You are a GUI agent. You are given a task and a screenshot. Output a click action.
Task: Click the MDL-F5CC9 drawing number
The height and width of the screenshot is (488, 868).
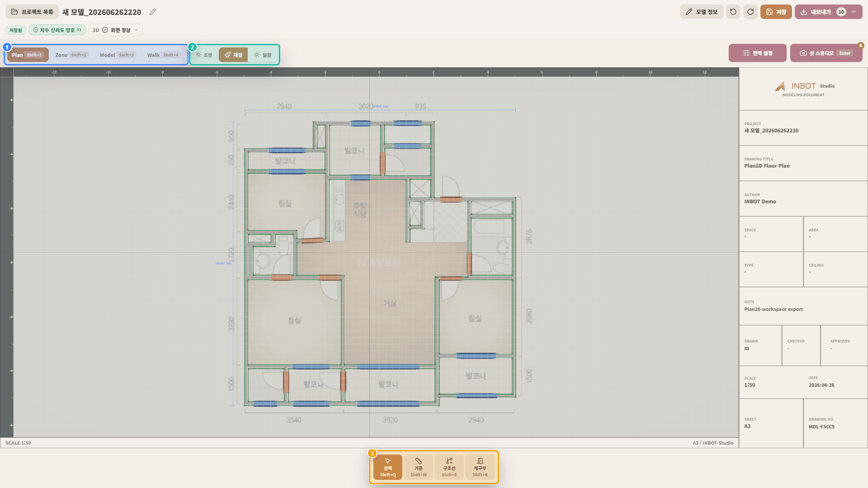click(x=821, y=427)
